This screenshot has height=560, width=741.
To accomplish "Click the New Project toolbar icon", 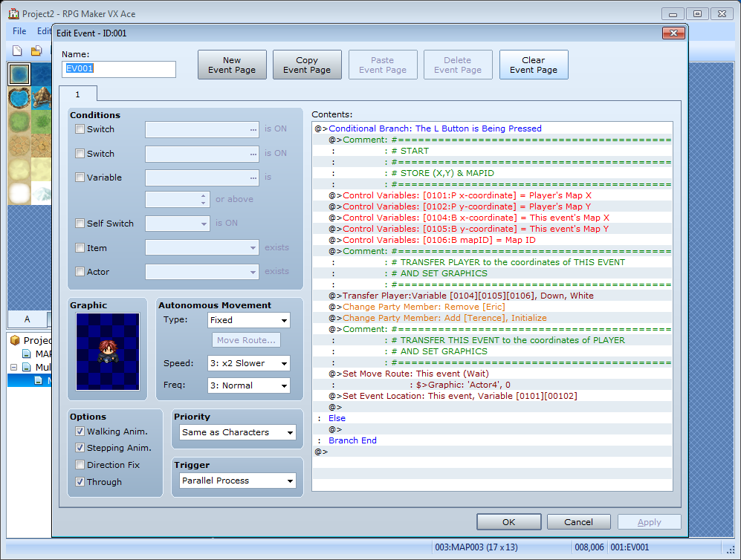I will pos(17,51).
